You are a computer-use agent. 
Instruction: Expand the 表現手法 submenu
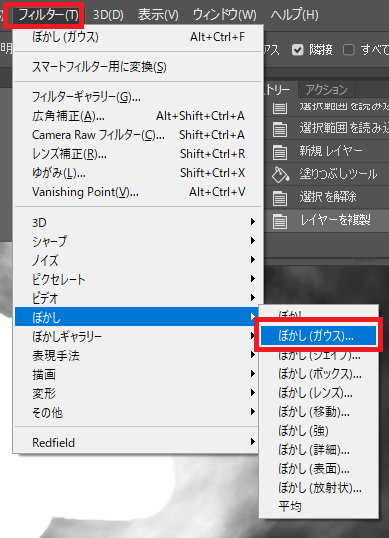point(137,355)
